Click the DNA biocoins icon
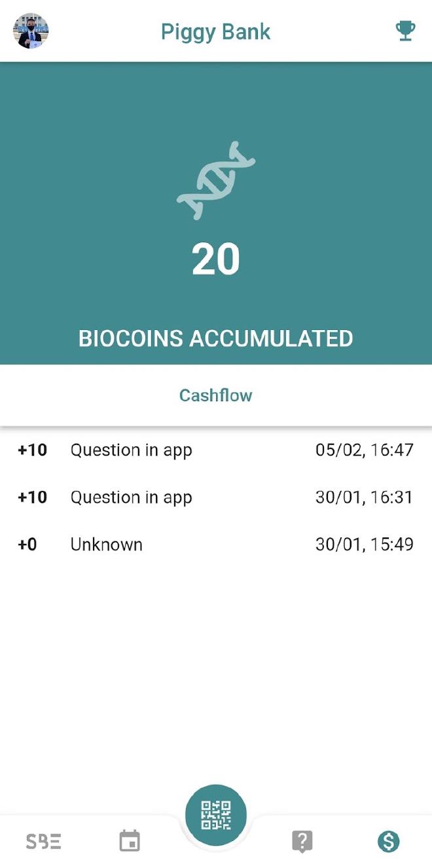This screenshot has width=432, height=868. (x=216, y=178)
